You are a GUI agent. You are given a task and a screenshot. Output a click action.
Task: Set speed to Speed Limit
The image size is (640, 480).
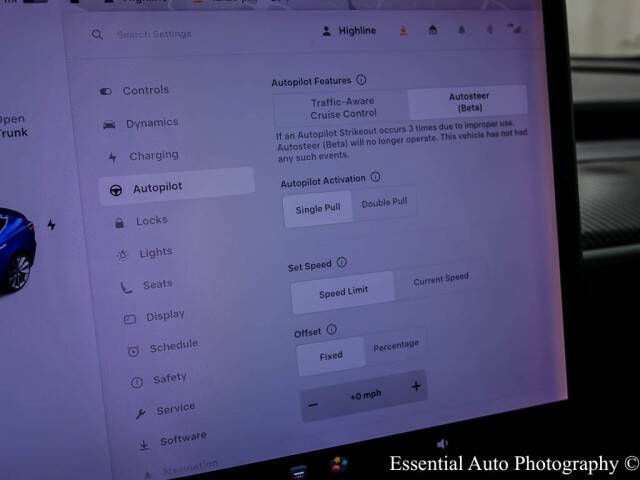[x=343, y=293]
